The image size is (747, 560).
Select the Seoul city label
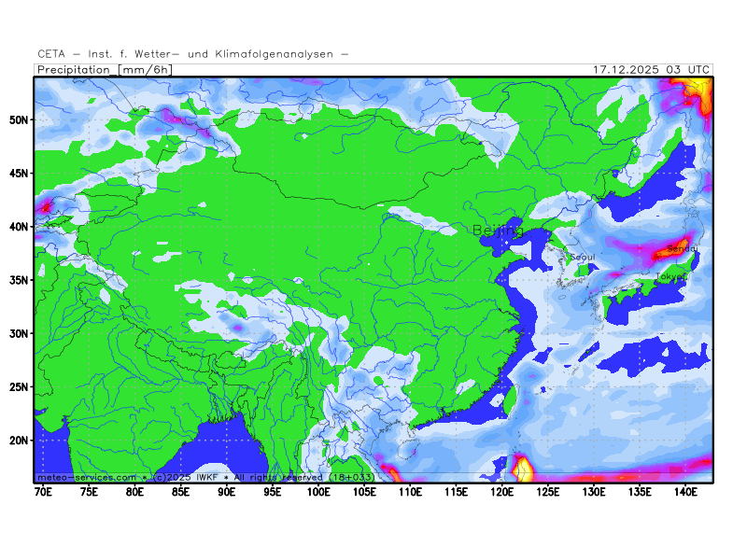[x=582, y=257]
